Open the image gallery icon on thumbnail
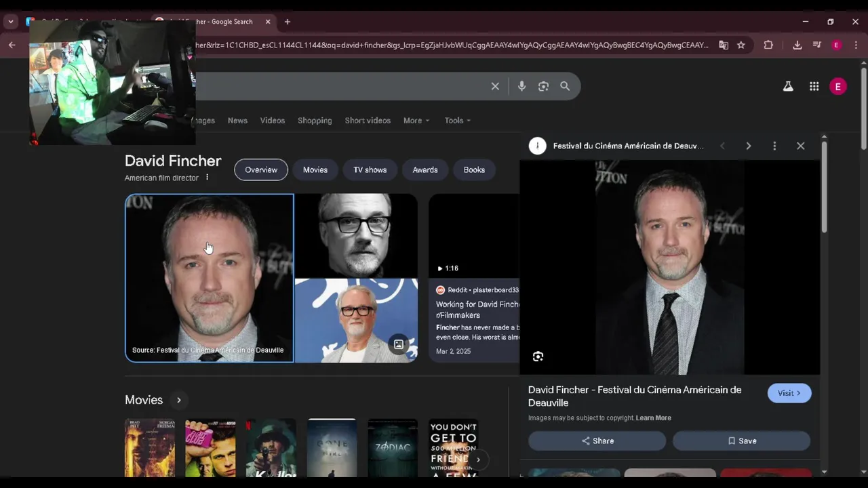Image resolution: width=868 pixels, height=488 pixels. [x=399, y=344]
